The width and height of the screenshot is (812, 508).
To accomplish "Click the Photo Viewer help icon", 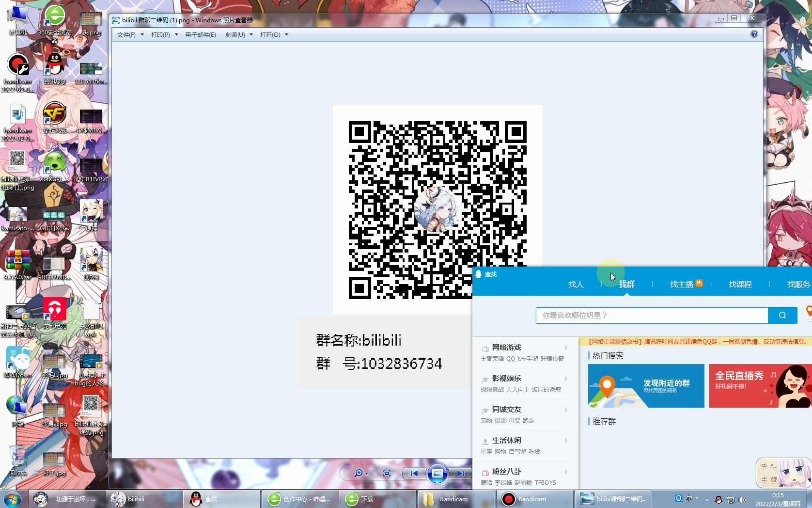I will [x=754, y=34].
